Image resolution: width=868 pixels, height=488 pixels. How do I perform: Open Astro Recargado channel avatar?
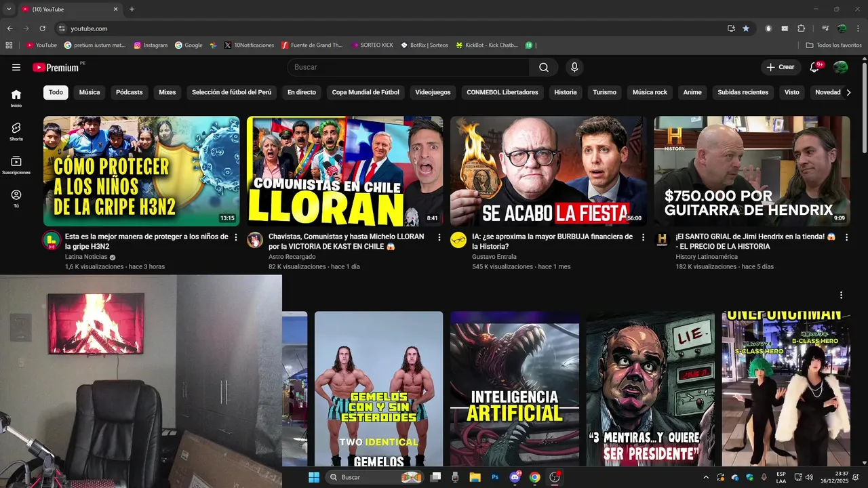[255, 240]
